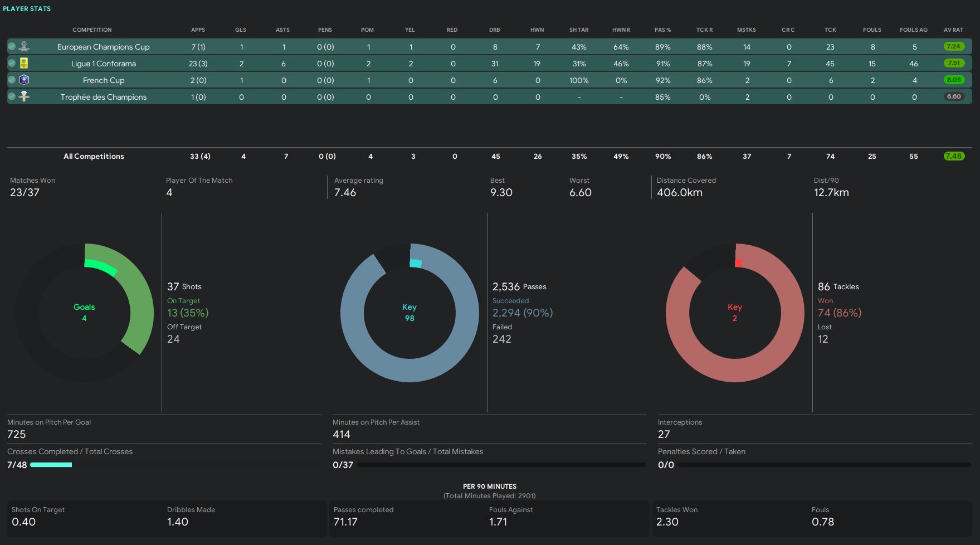Image resolution: width=980 pixels, height=545 pixels.
Task: Click the 7.24 average rating badge
Action: coord(953,47)
